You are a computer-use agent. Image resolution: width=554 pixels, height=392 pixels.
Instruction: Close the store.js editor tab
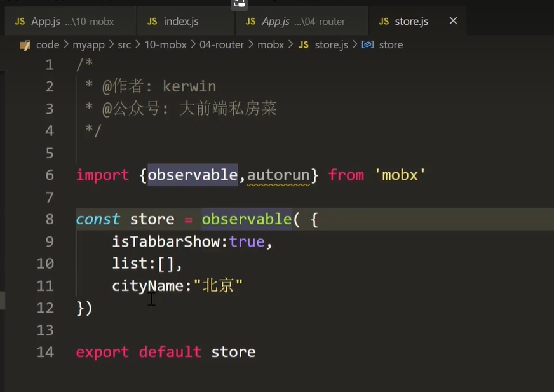[453, 21]
